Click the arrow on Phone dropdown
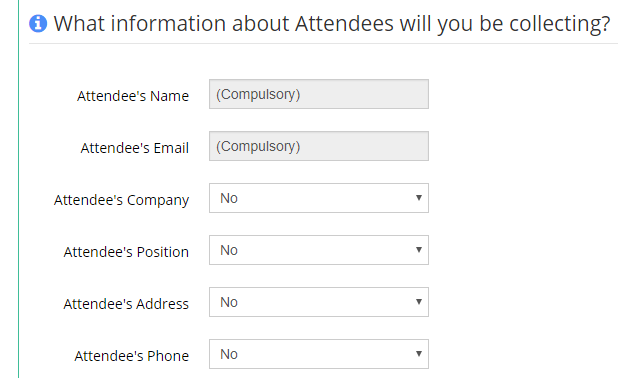This screenshot has height=378, width=618. pyautogui.click(x=419, y=354)
